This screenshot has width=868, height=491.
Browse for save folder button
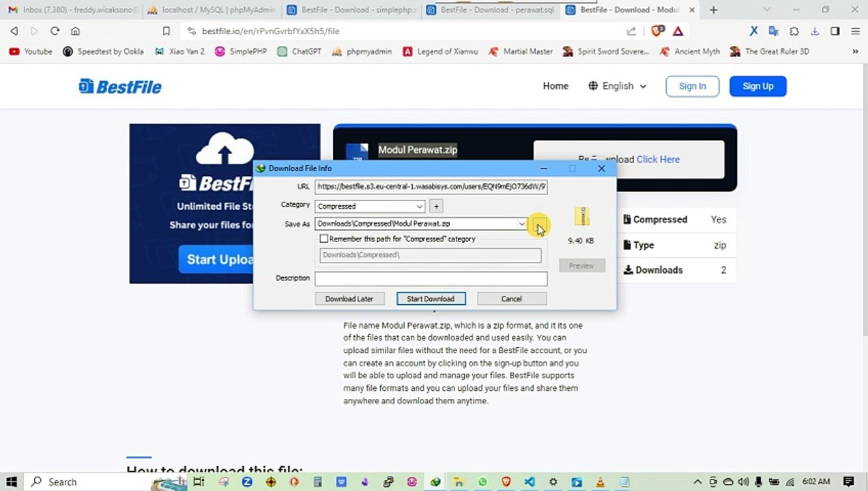[538, 224]
